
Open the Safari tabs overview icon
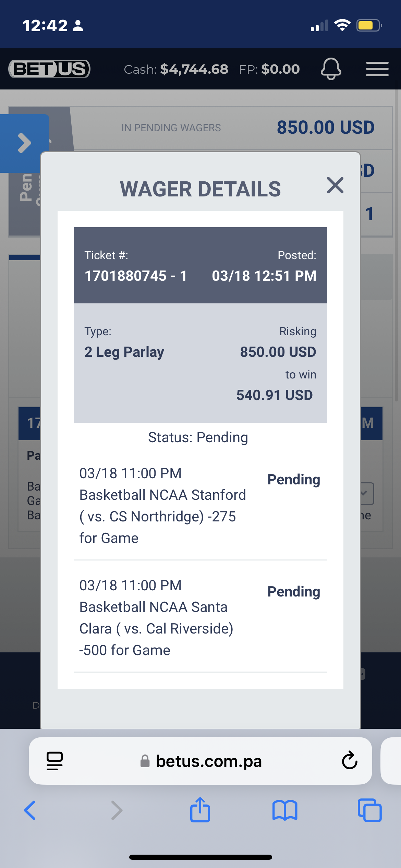pos(369,810)
